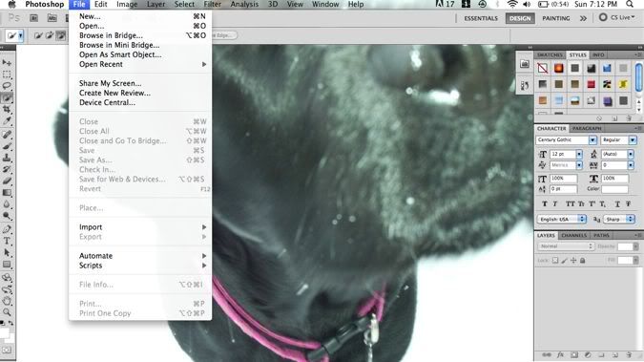Viewport: 644px width, 362px height.
Task: Switch to the Channels tab
Action: 573,235
